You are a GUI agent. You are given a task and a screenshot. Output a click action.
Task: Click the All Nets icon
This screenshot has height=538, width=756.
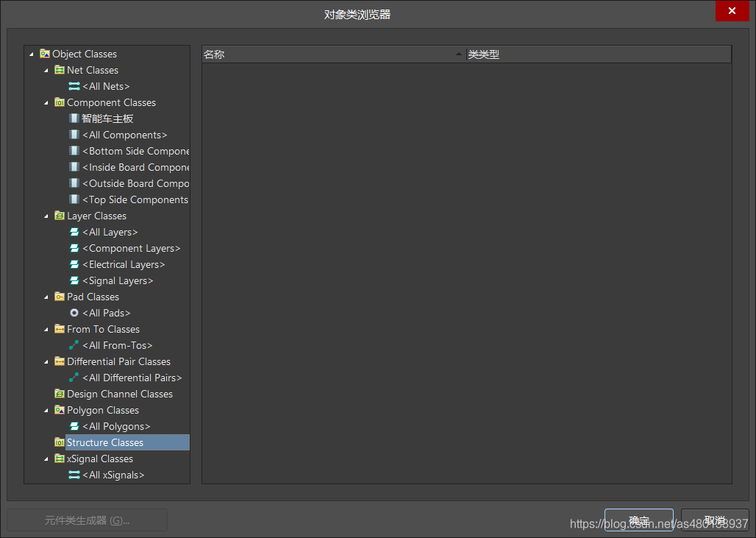[x=74, y=86]
